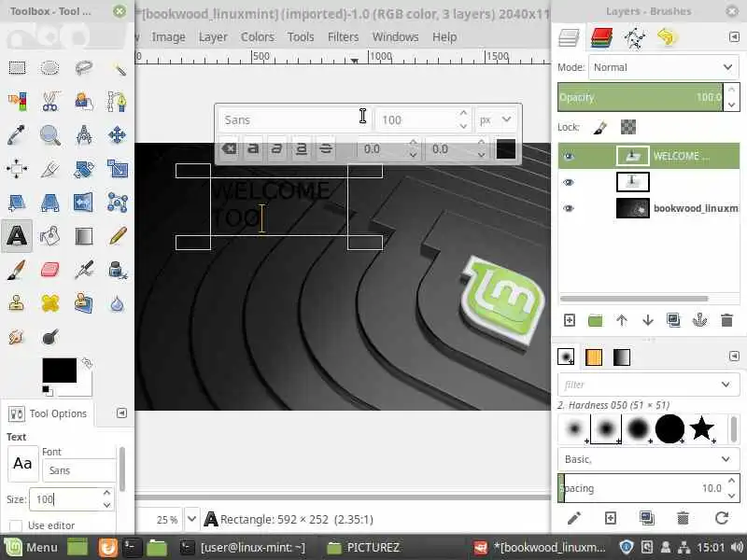Select the Free Select lasso tool

click(84, 67)
